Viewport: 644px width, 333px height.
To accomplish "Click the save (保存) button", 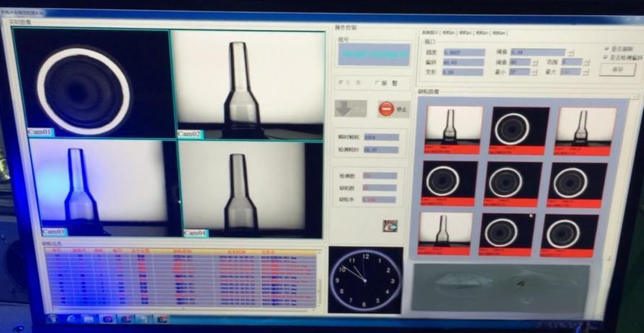I will [617, 70].
